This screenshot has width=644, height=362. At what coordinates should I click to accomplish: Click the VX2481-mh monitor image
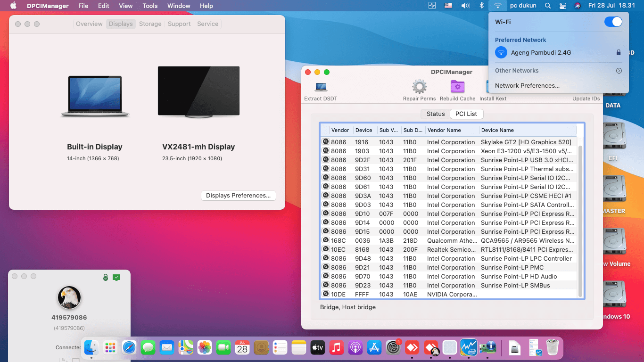point(198,91)
